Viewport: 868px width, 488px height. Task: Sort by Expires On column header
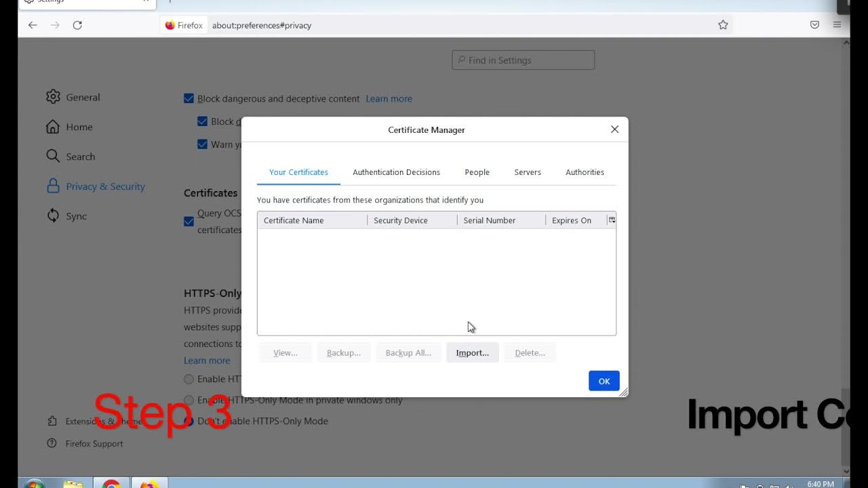pyautogui.click(x=576, y=220)
